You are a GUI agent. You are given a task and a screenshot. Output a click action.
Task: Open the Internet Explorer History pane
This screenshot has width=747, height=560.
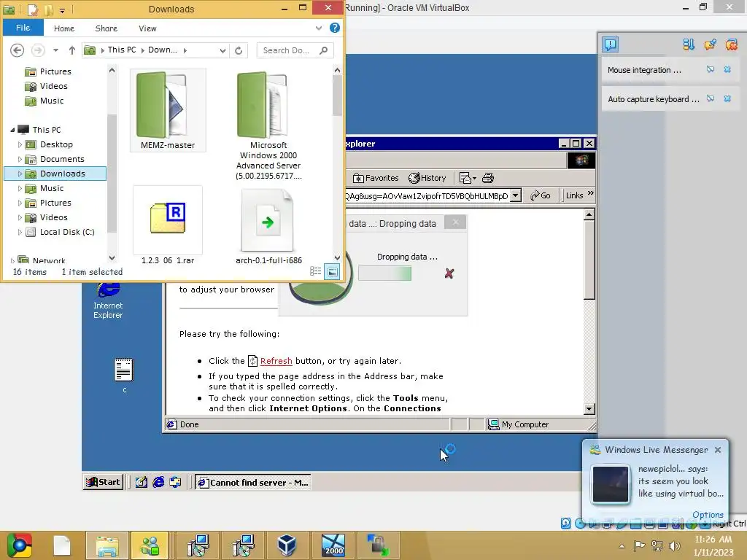click(x=427, y=178)
